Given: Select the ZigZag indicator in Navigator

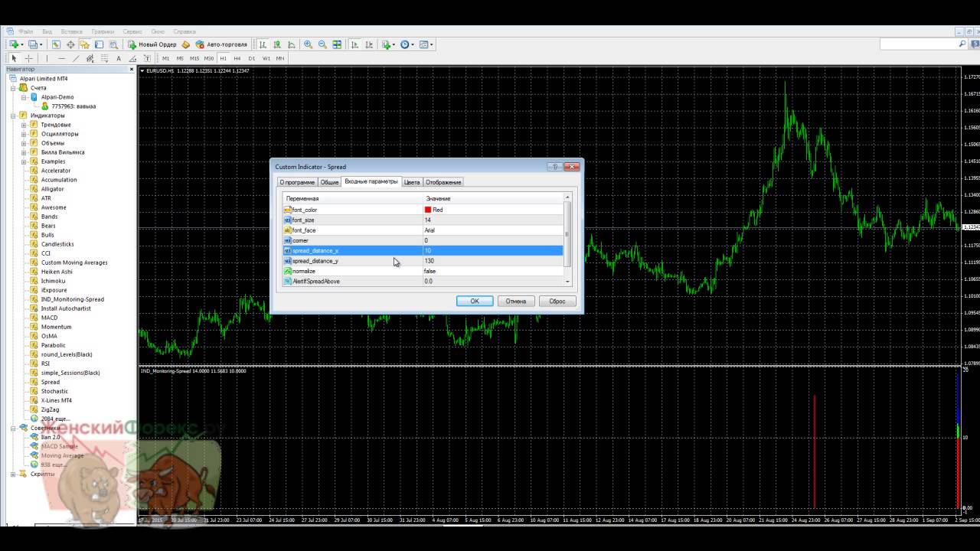Looking at the screenshot, I should tap(50, 409).
